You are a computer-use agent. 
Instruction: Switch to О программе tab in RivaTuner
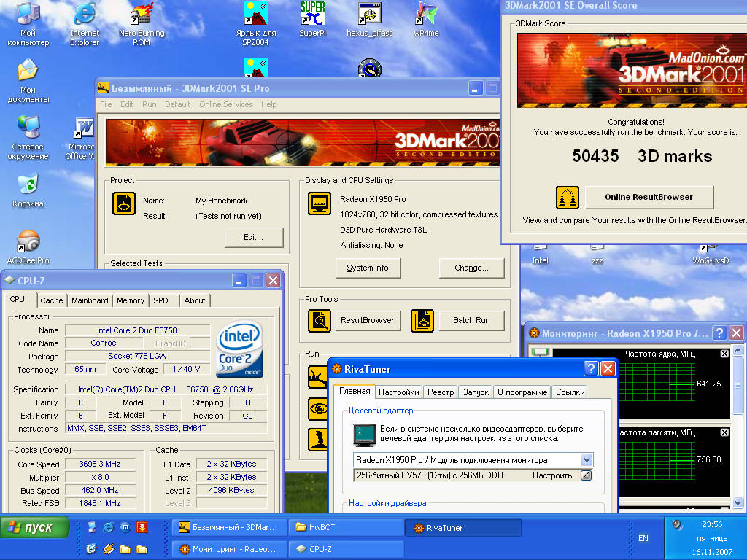tap(522, 392)
